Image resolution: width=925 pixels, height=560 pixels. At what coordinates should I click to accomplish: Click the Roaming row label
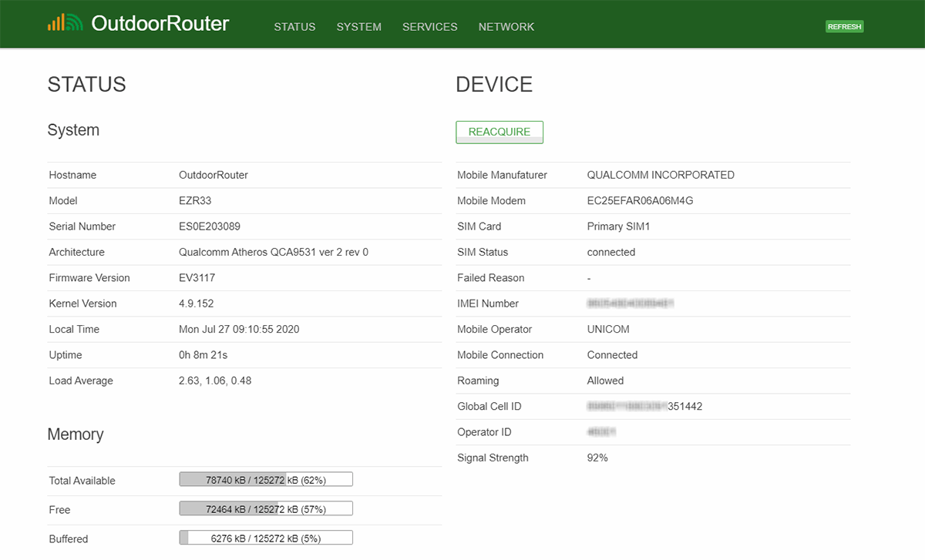coord(478,381)
